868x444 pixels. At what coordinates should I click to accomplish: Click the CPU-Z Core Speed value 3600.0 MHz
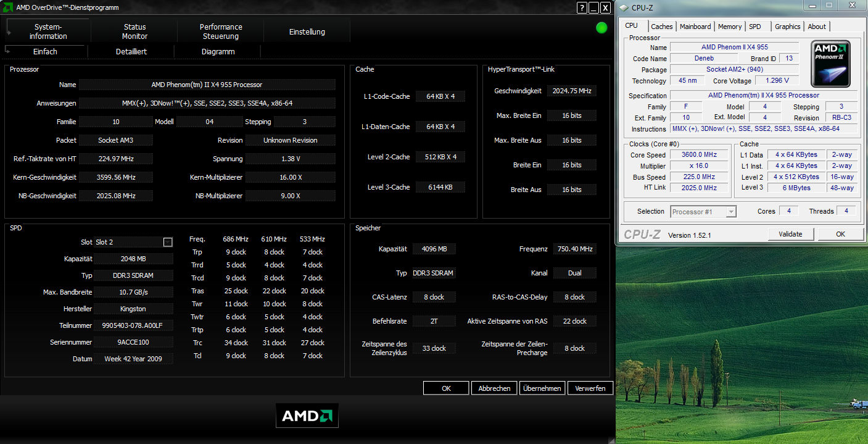(x=700, y=155)
